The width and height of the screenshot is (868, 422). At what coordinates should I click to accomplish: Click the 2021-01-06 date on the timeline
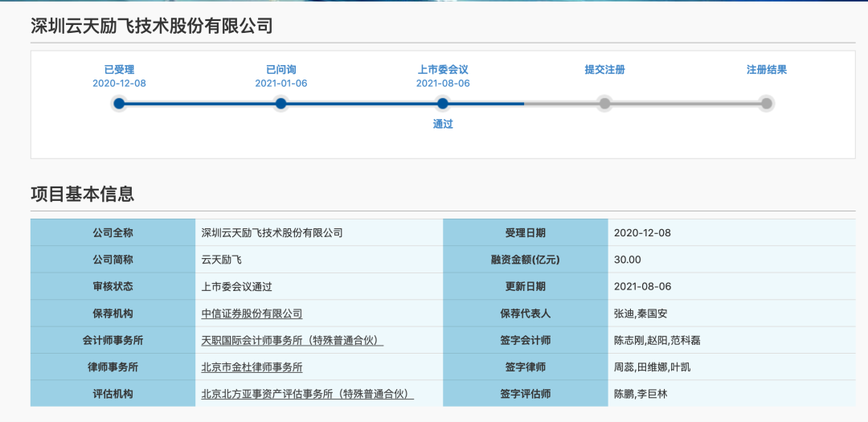(x=280, y=84)
